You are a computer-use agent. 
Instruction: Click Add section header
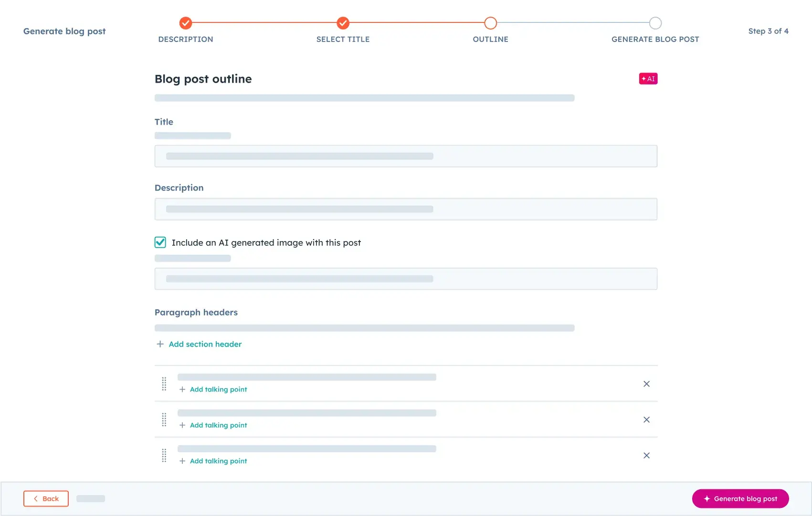205,344
